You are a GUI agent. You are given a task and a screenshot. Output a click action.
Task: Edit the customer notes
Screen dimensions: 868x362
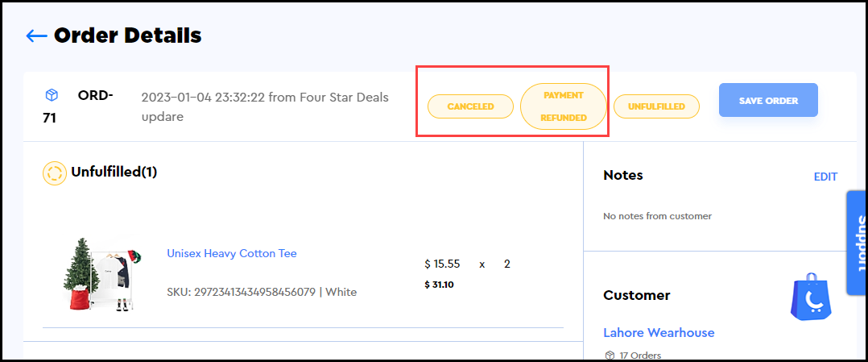(x=825, y=177)
